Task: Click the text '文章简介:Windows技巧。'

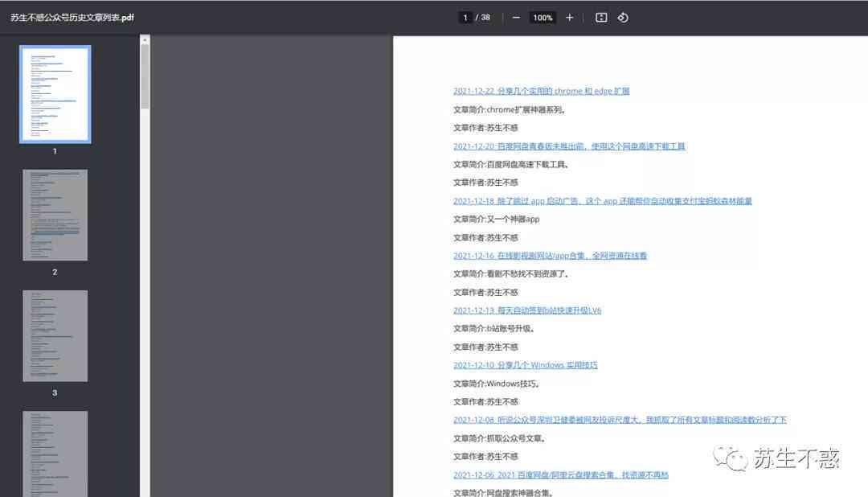Action: point(497,384)
